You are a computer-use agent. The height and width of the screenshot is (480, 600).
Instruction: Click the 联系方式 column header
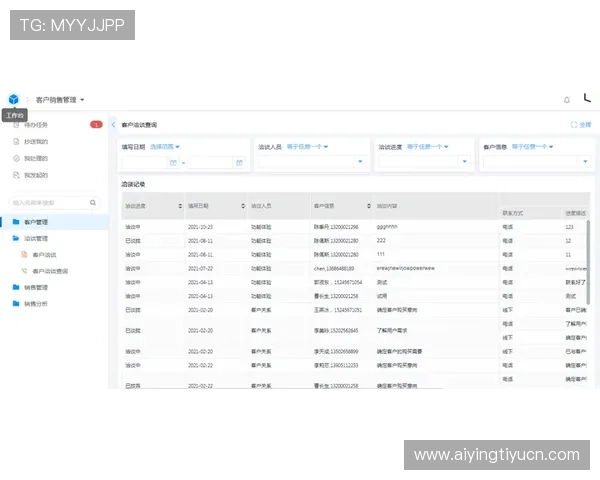[513, 213]
